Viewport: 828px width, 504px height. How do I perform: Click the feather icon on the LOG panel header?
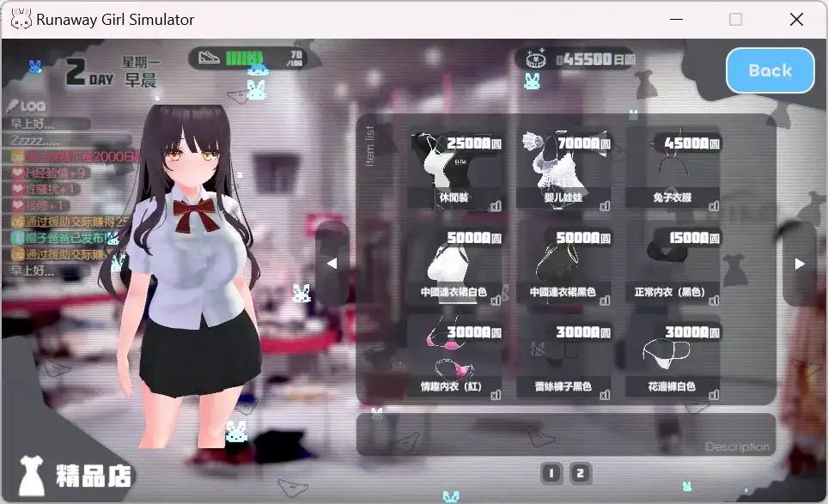tap(13, 105)
